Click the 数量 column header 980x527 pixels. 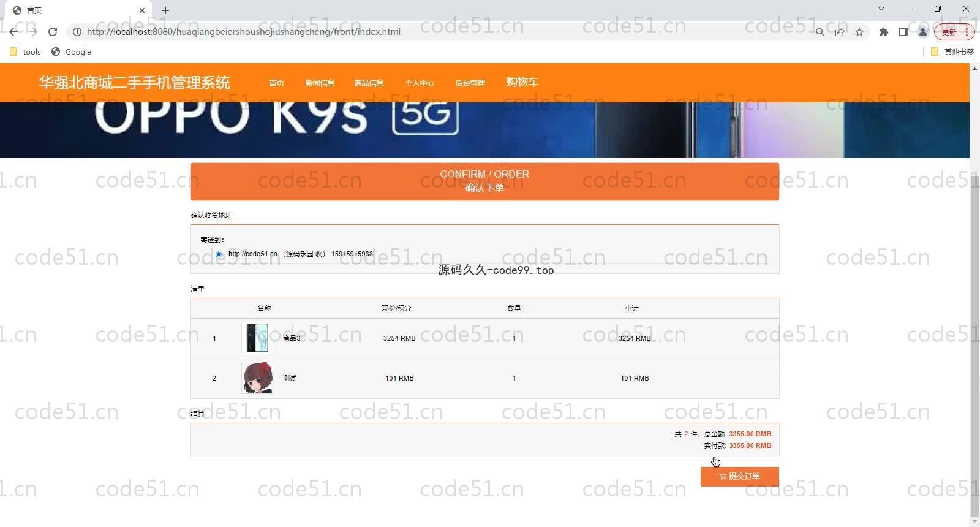514,308
